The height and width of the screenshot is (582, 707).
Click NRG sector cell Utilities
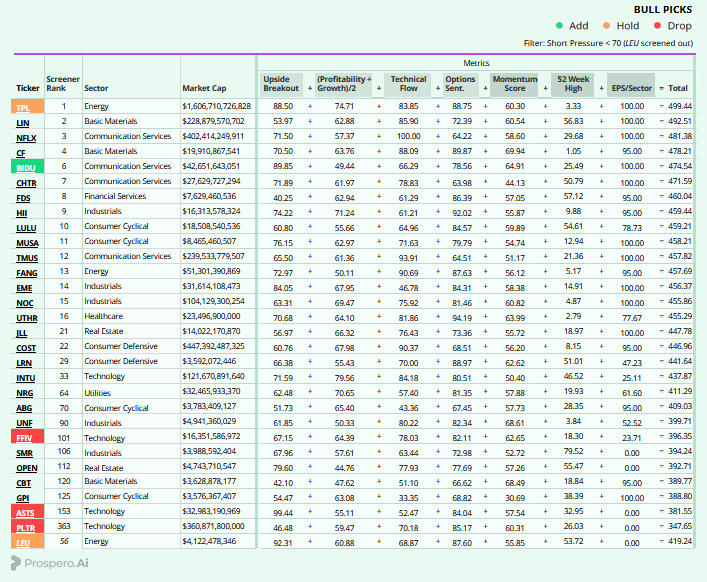click(97, 393)
